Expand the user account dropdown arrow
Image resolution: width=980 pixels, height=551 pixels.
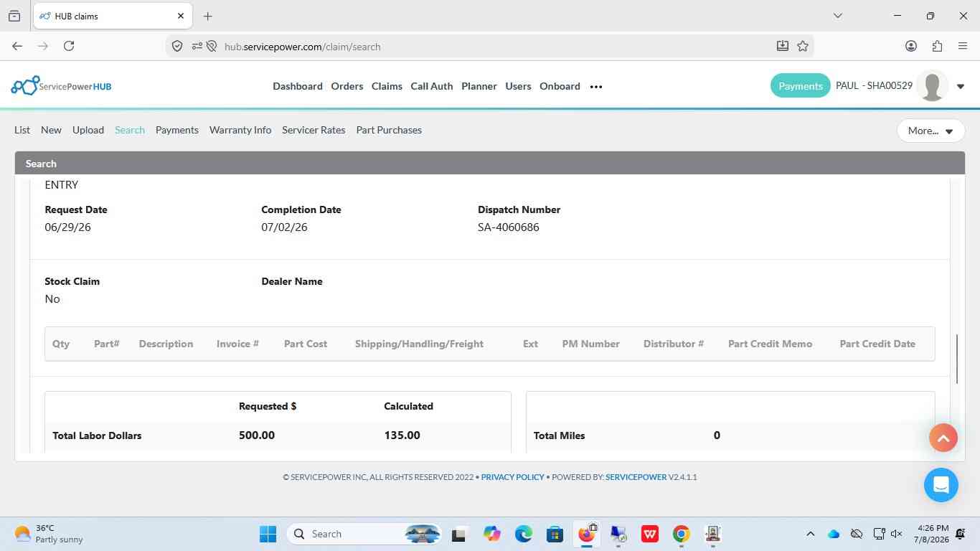pos(961,87)
